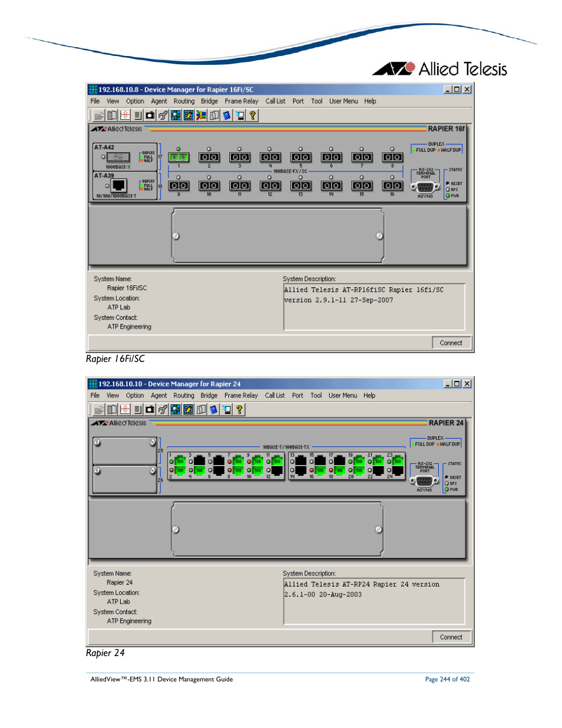Click the red crosshair grid icon in Rapier 16Fi/SC toolbar
The width and height of the screenshot is (562, 728).
point(125,116)
